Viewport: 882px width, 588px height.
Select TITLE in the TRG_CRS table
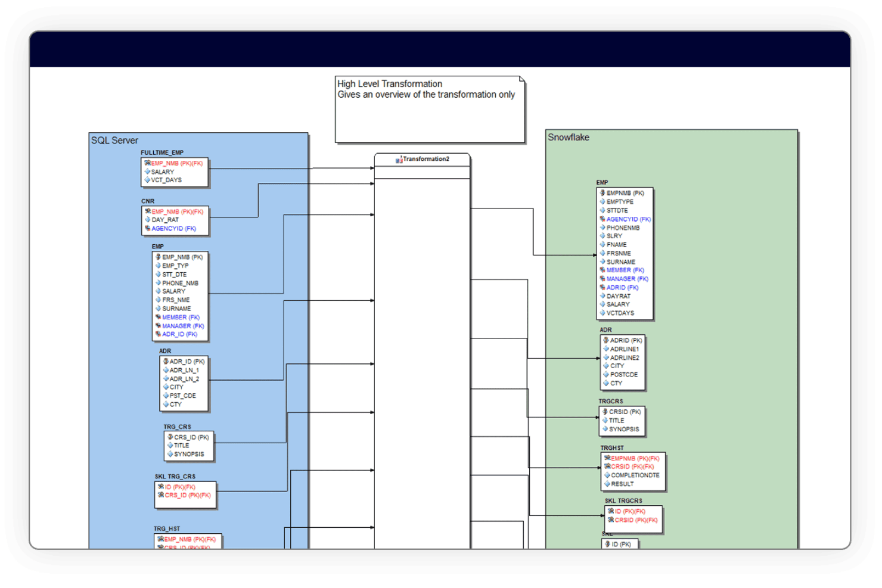pos(181,446)
